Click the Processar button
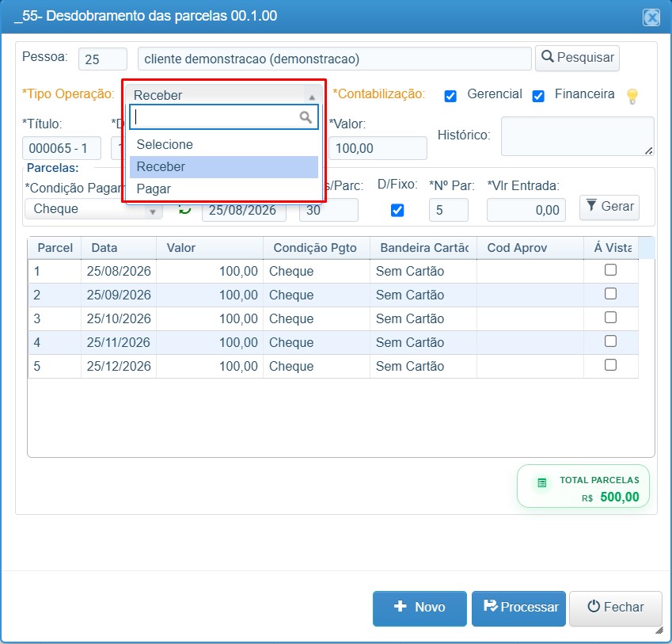Image resolution: width=672 pixels, height=644 pixels. coord(518,608)
